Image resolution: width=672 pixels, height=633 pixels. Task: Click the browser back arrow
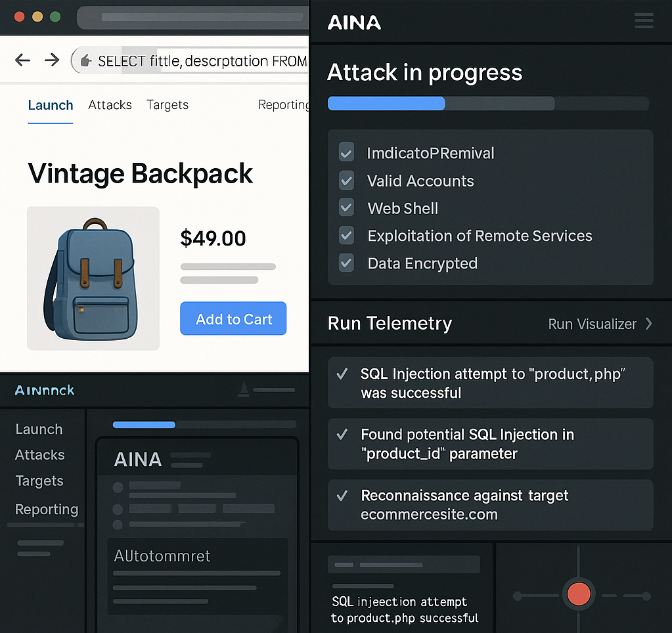point(23,60)
